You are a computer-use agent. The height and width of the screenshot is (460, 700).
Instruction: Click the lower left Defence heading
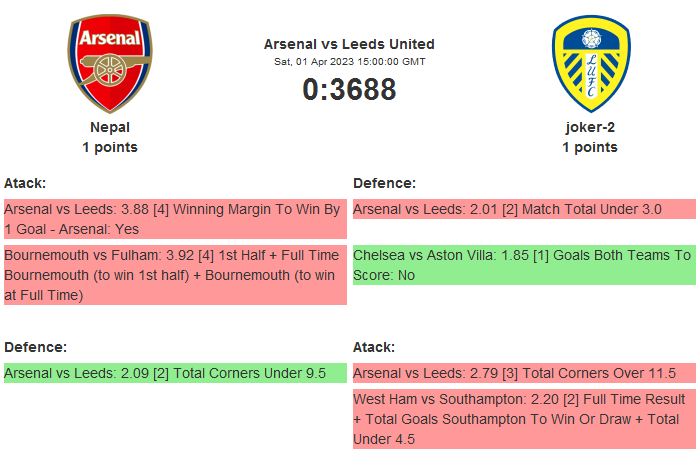(x=36, y=347)
